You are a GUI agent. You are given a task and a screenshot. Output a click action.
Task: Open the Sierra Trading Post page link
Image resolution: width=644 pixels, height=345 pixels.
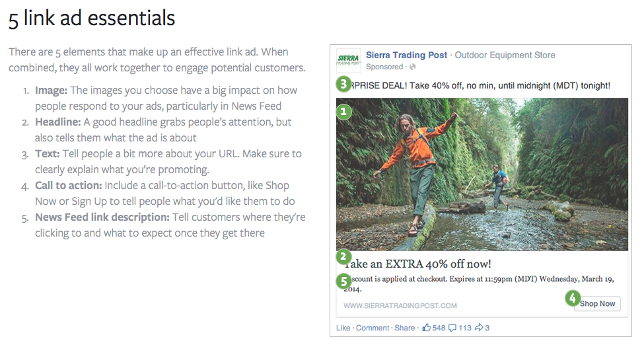[406, 55]
